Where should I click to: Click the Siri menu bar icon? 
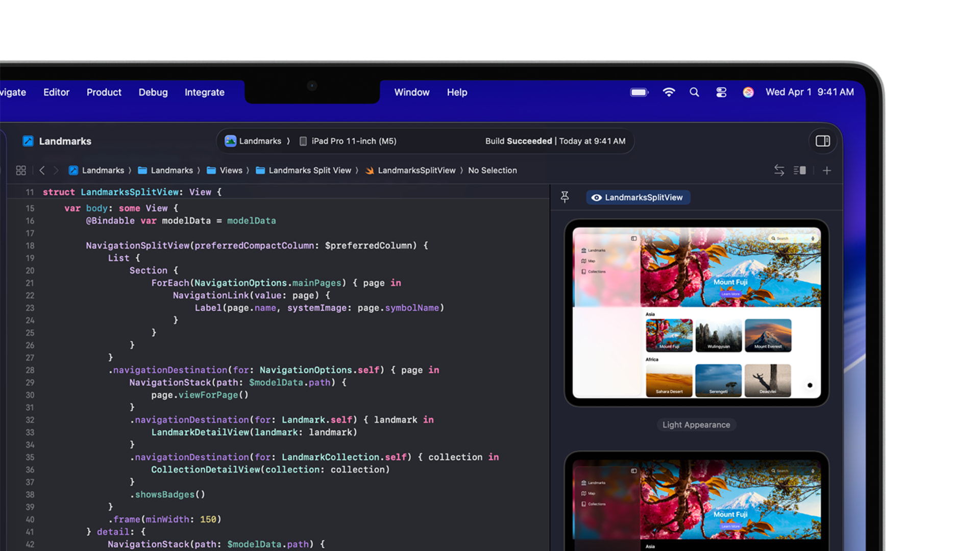(748, 92)
